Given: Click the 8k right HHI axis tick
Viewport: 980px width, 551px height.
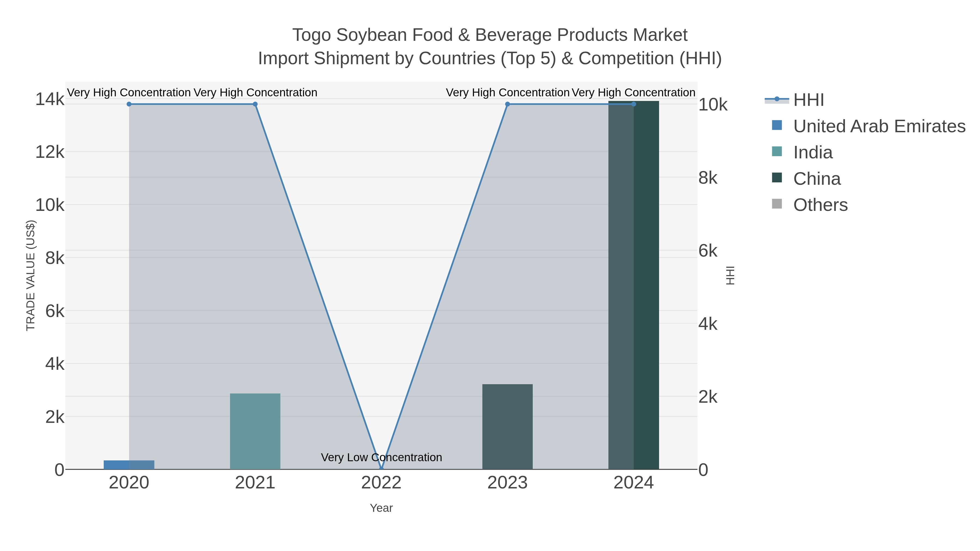Looking at the screenshot, I should tap(708, 178).
